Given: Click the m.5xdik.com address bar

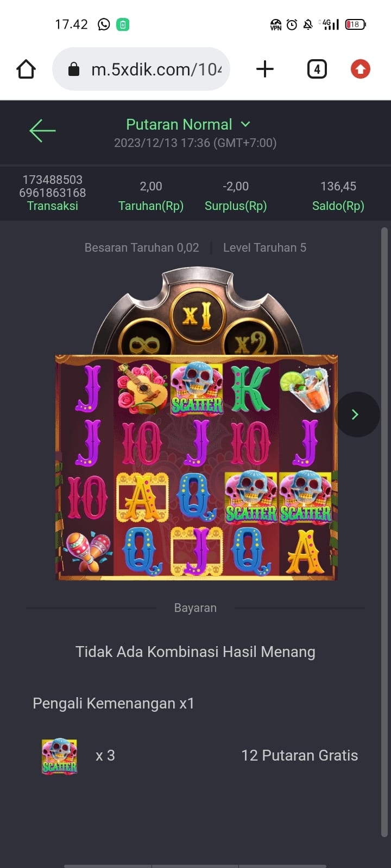Looking at the screenshot, I should point(141,69).
